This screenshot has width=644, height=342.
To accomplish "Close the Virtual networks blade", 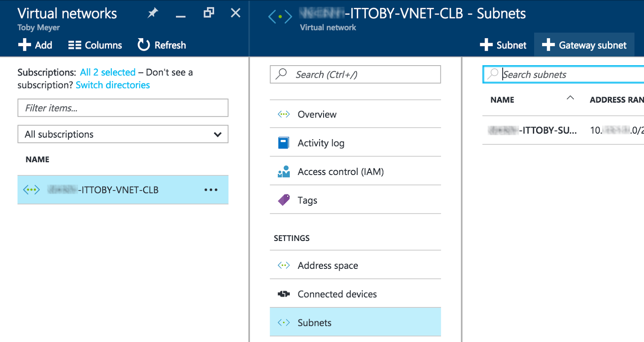I will (236, 13).
